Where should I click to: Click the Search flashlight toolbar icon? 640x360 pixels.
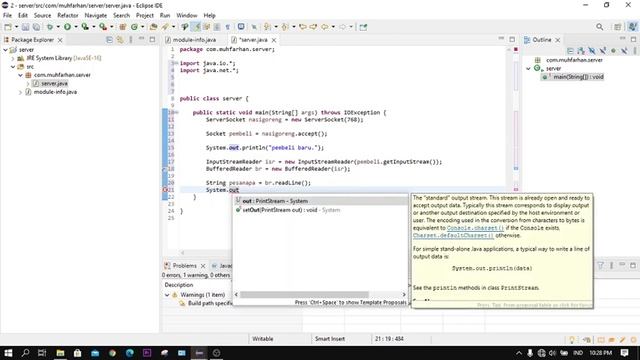165,27
